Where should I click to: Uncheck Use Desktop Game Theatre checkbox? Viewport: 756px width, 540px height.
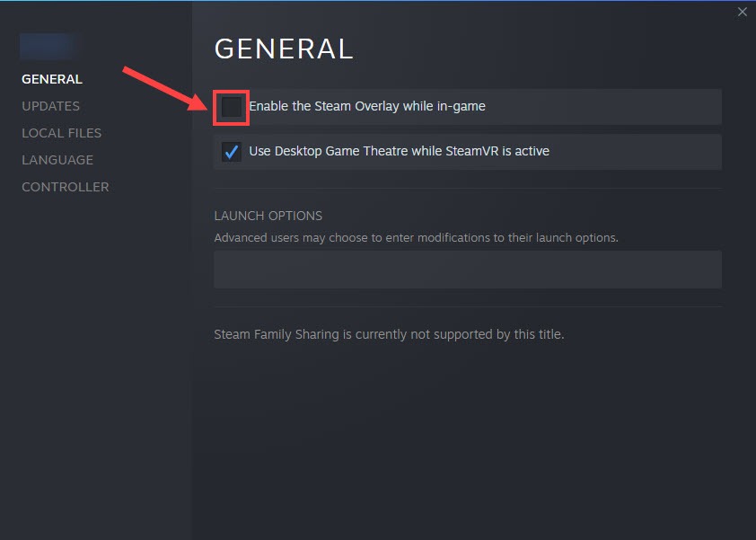[232, 152]
